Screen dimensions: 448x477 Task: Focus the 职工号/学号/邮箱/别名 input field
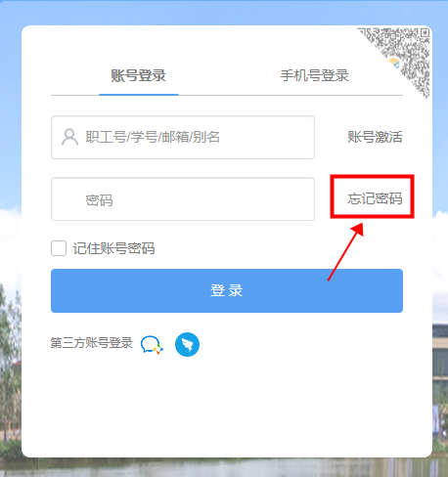click(183, 137)
